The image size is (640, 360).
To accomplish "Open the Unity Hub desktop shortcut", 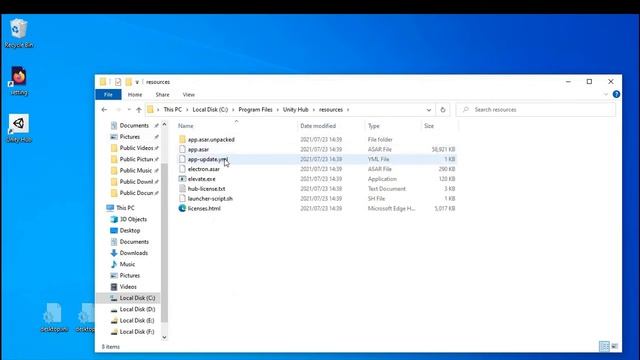I will (18, 128).
